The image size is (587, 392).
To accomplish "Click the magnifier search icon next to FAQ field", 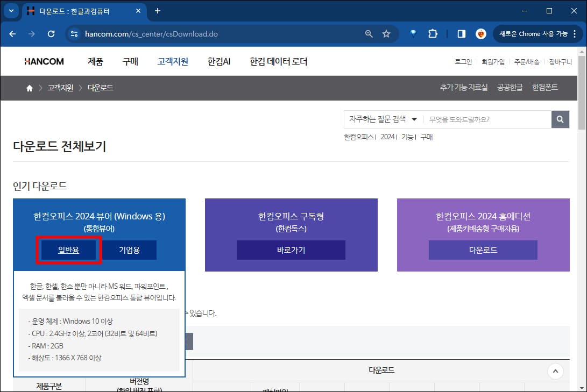I will coord(560,119).
